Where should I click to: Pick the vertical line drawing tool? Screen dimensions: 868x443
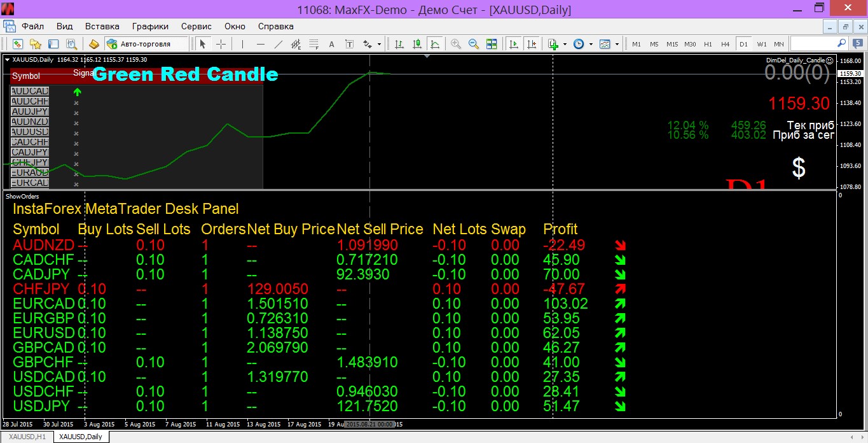(x=242, y=44)
